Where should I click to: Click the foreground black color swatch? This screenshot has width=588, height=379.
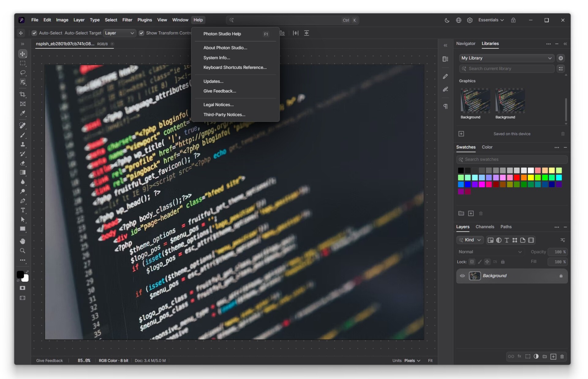click(20, 274)
